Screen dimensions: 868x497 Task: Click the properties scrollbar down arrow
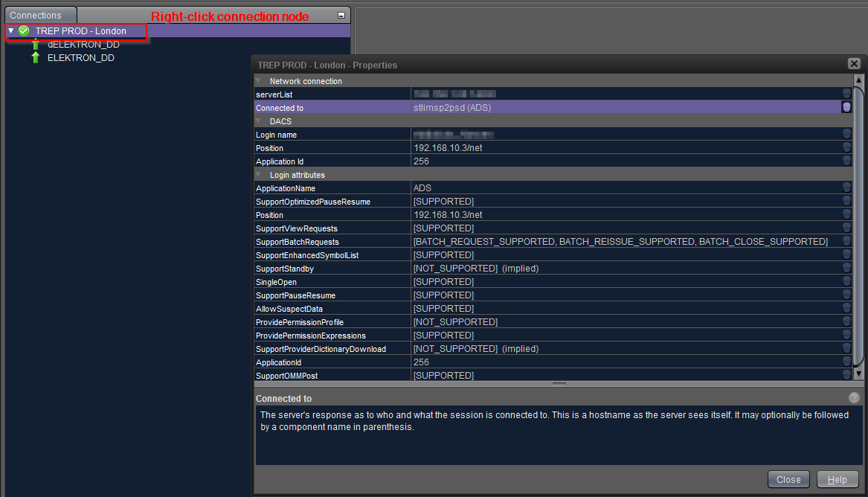(x=858, y=373)
